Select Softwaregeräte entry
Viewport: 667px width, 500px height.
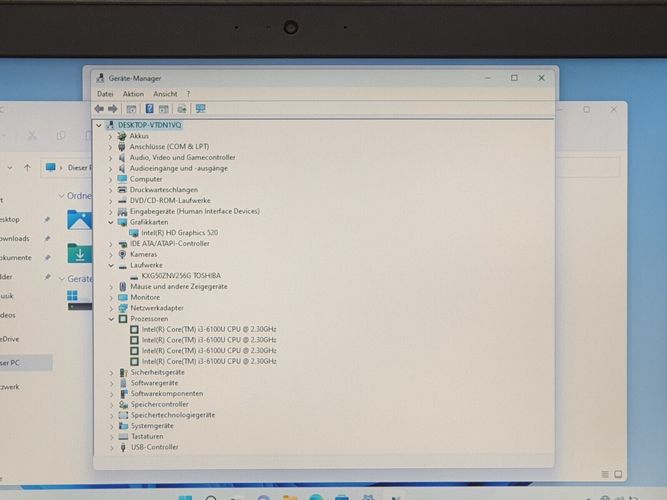coord(154,383)
